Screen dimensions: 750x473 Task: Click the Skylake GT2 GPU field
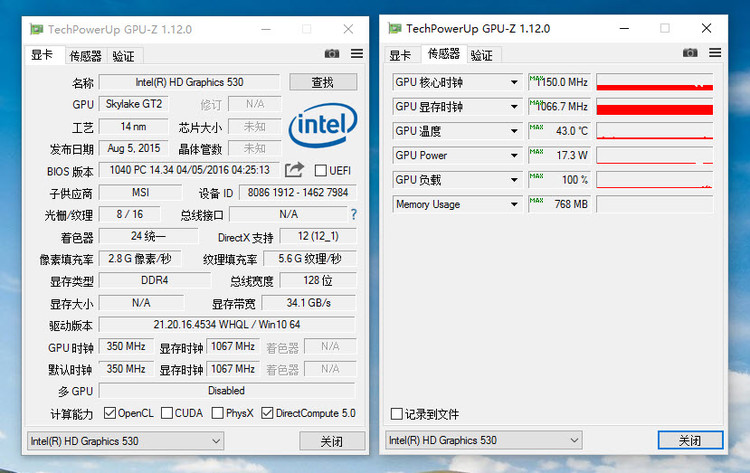coord(134,104)
